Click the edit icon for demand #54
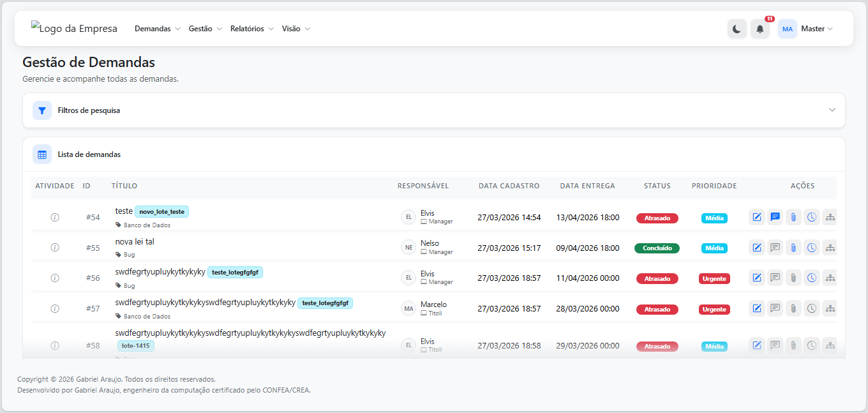 click(x=756, y=217)
